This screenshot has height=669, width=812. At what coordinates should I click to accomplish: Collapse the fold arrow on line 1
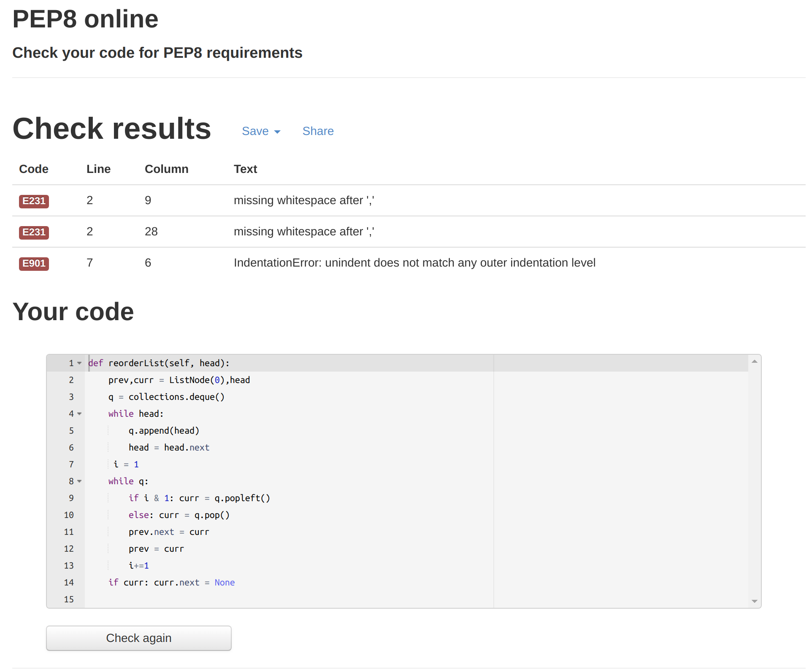[x=79, y=363]
